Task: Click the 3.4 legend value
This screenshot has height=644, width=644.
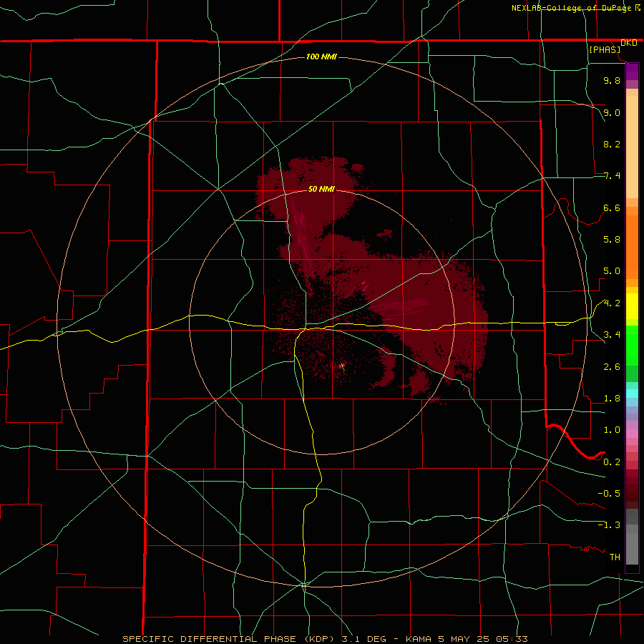Action: pos(612,335)
